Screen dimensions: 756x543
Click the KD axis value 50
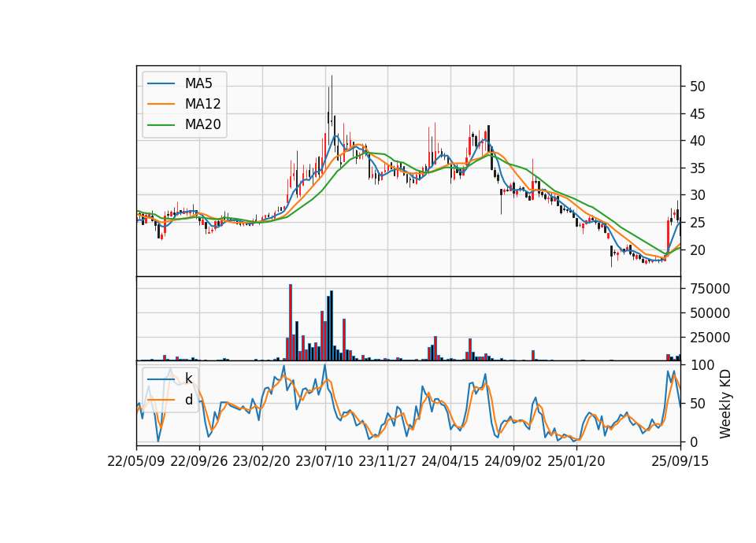(x=697, y=404)
